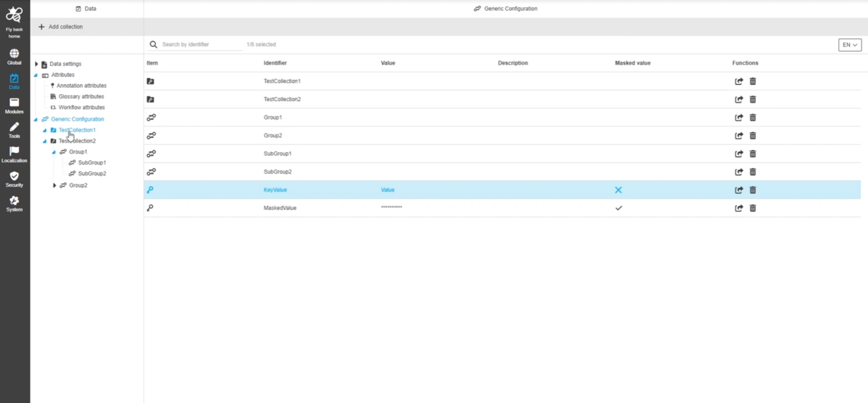This screenshot has width=868, height=403.
Task: Open the Modules sidebar icon
Action: click(14, 103)
